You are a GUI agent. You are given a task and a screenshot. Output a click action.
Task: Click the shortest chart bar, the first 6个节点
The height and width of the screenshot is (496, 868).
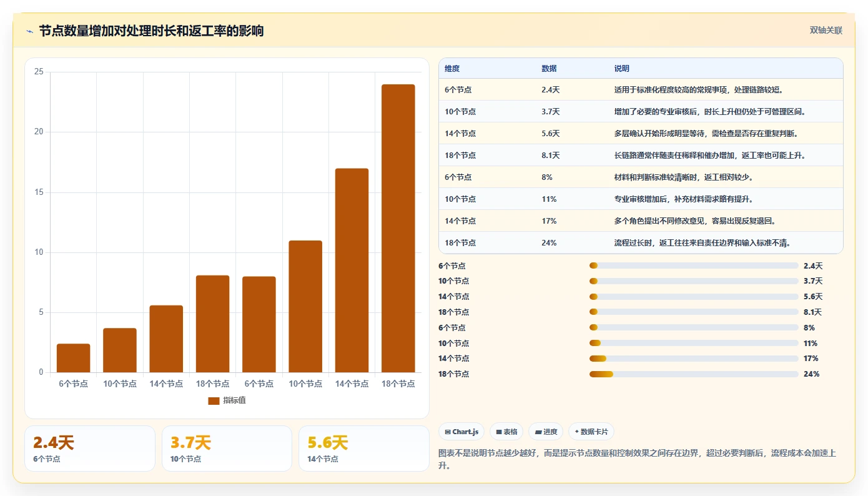point(73,358)
